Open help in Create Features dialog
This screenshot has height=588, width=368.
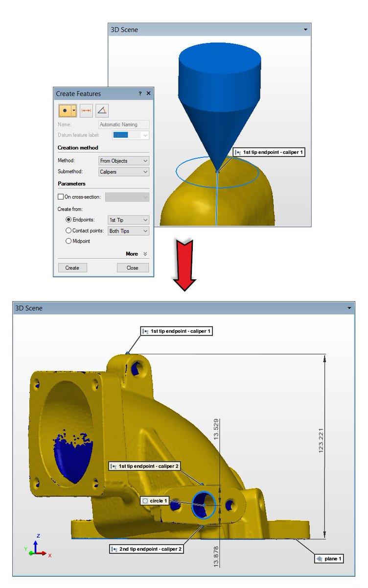pos(140,93)
